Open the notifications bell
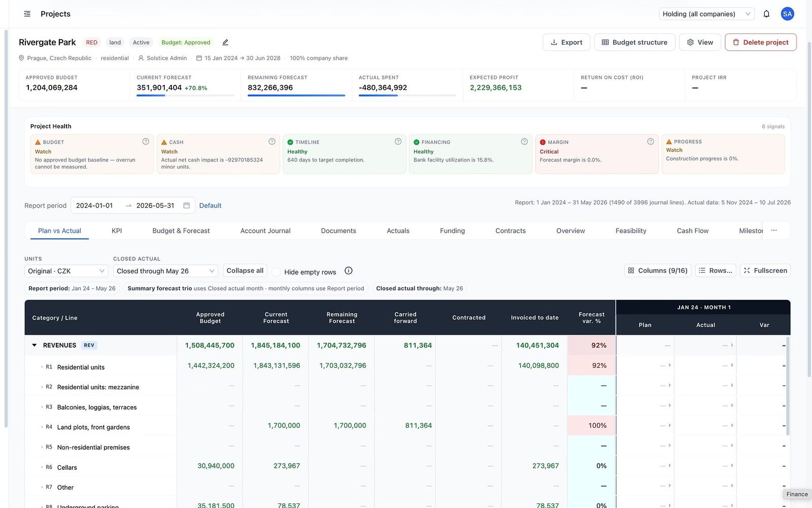This screenshot has height=508, width=812. pyautogui.click(x=766, y=14)
